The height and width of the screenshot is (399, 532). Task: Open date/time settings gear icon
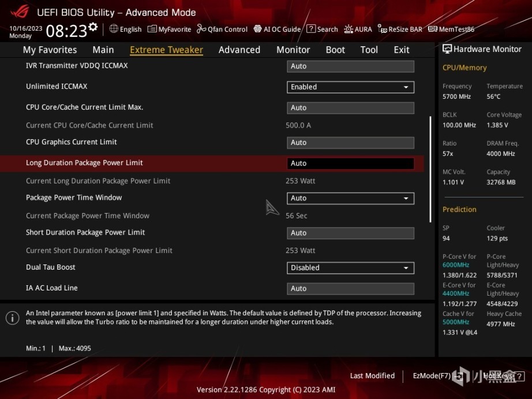93,27
